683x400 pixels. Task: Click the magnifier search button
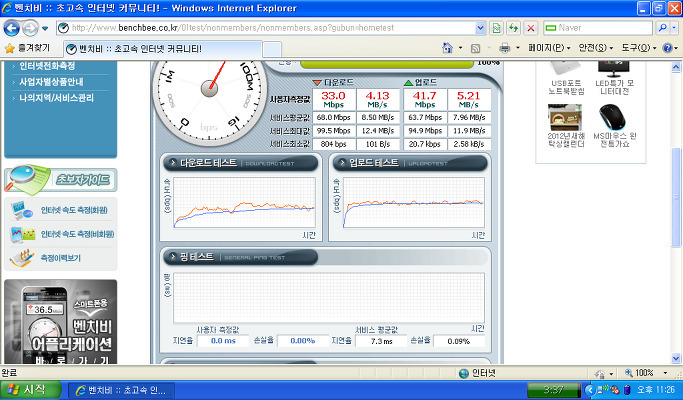click(x=663, y=28)
